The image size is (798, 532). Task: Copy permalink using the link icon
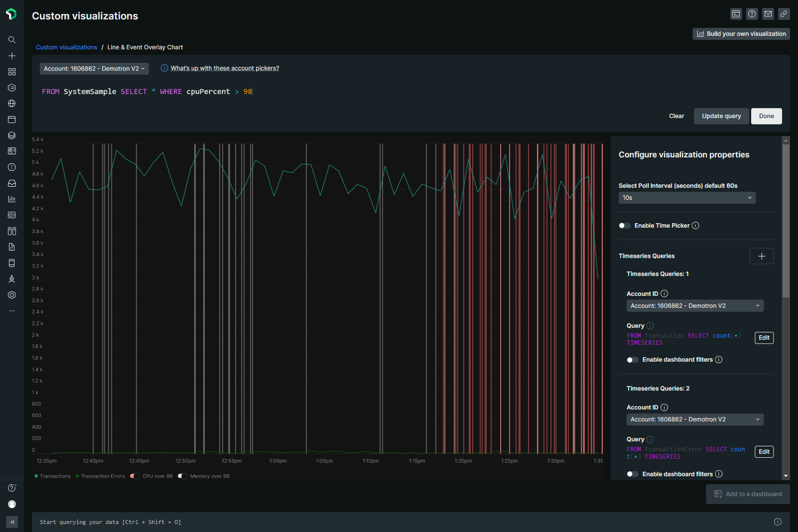[x=784, y=14]
